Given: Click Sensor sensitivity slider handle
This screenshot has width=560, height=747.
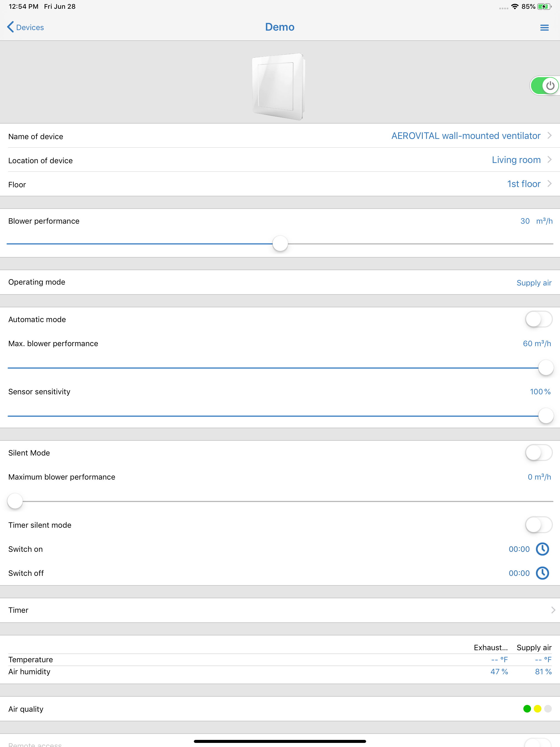Looking at the screenshot, I should [x=546, y=416].
